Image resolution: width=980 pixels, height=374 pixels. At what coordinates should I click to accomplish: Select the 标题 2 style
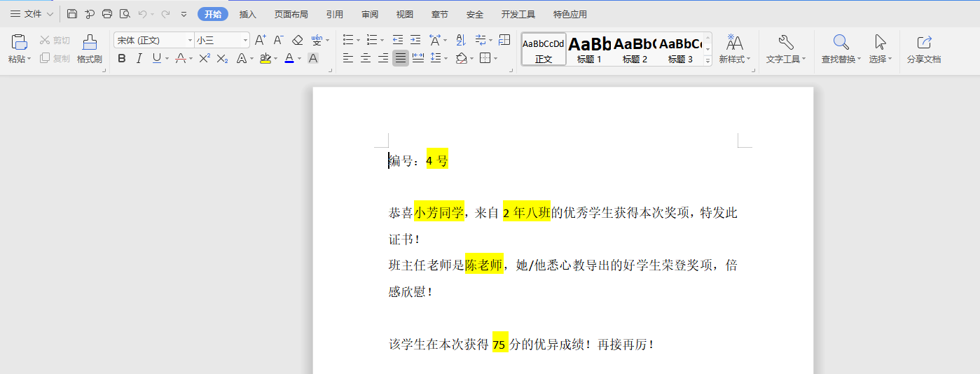pos(635,50)
